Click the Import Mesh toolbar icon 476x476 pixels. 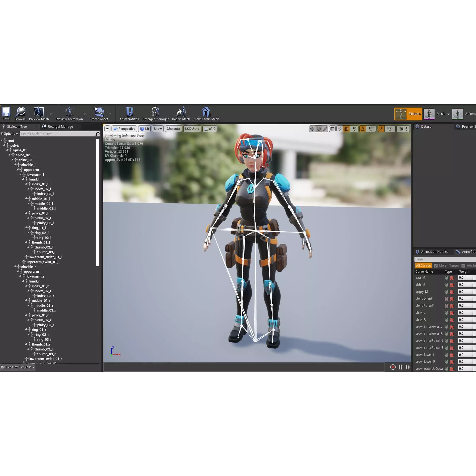(181, 114)
